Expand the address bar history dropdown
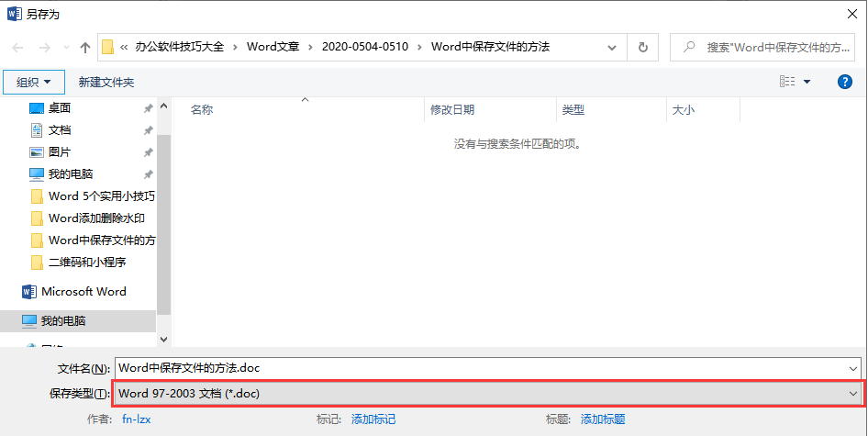The image size is (868, 436). point(612,47)
